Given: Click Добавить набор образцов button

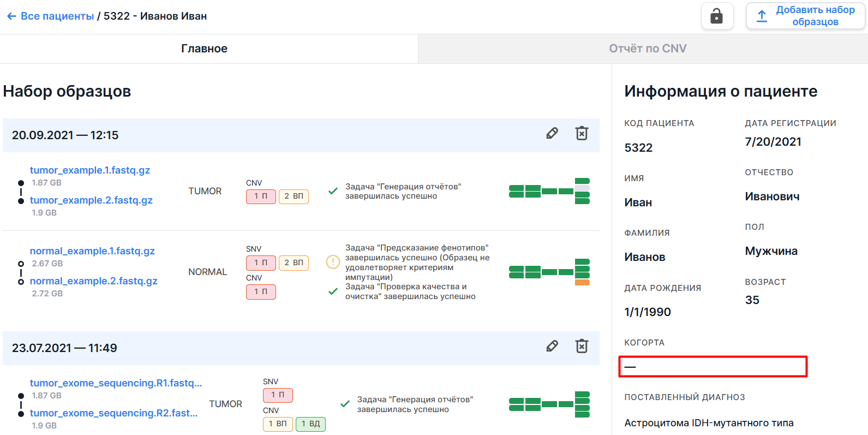Looking at the screenshot, I should (x=805, y=16).
